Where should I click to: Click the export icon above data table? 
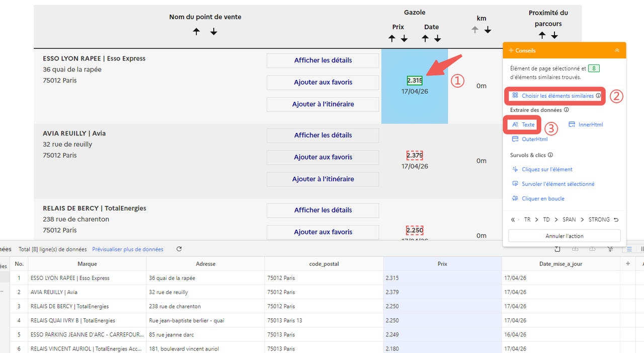[x=557, y=249]
